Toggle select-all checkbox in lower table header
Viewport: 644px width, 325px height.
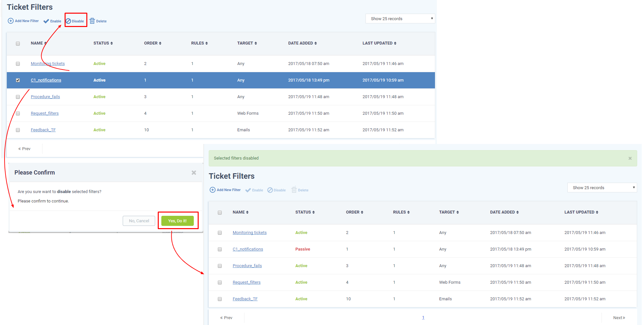[x=220, y=213]
